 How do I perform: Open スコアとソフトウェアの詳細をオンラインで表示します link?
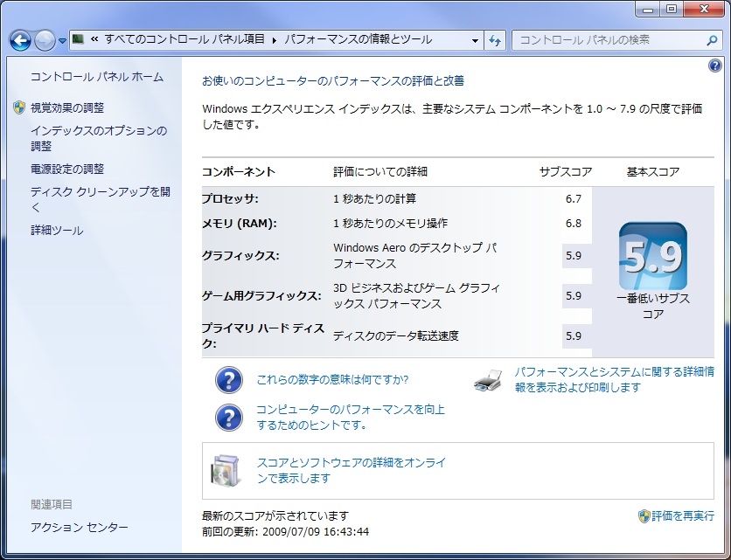coord(352,470)
